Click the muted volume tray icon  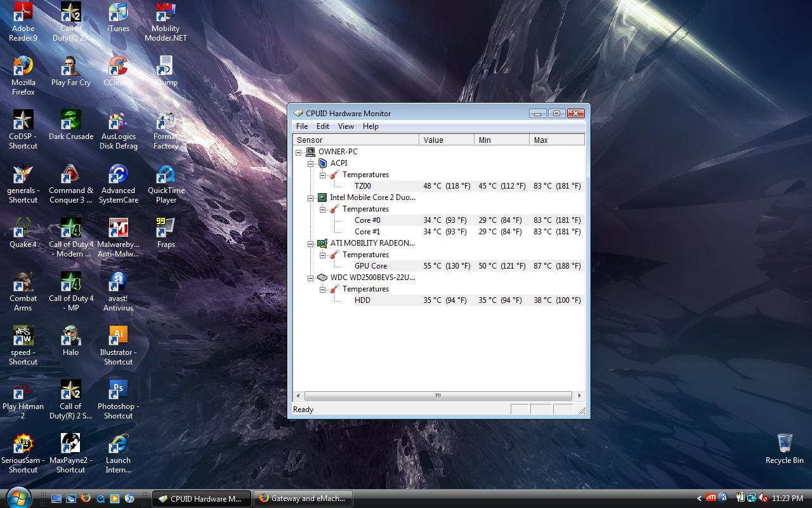click(763, 498)
